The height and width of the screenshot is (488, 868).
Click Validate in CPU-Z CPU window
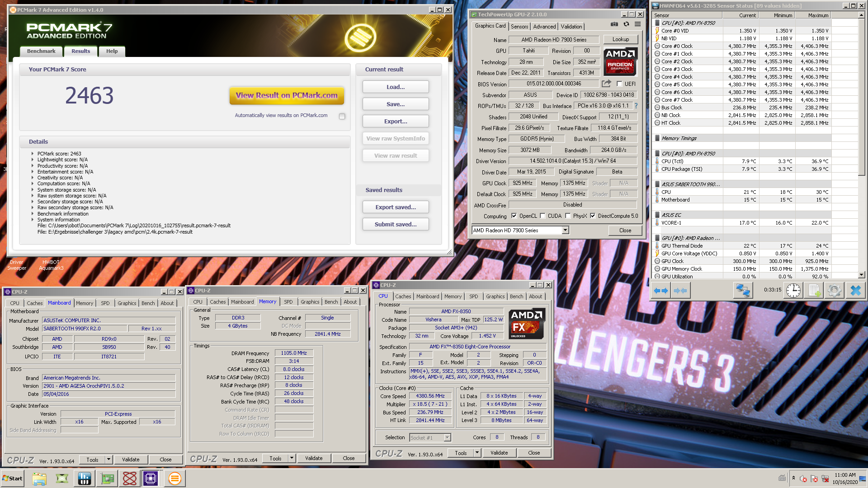tap(499, 453)
